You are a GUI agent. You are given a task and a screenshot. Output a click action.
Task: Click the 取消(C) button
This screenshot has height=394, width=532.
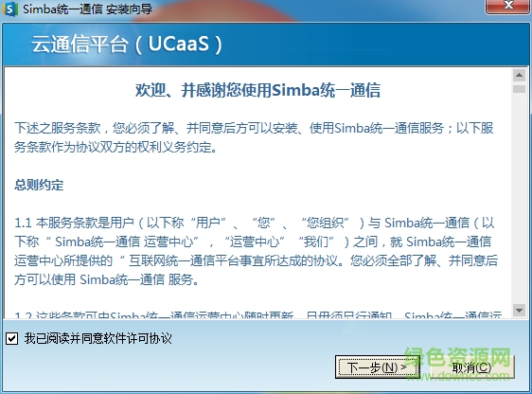click(472, 367)
